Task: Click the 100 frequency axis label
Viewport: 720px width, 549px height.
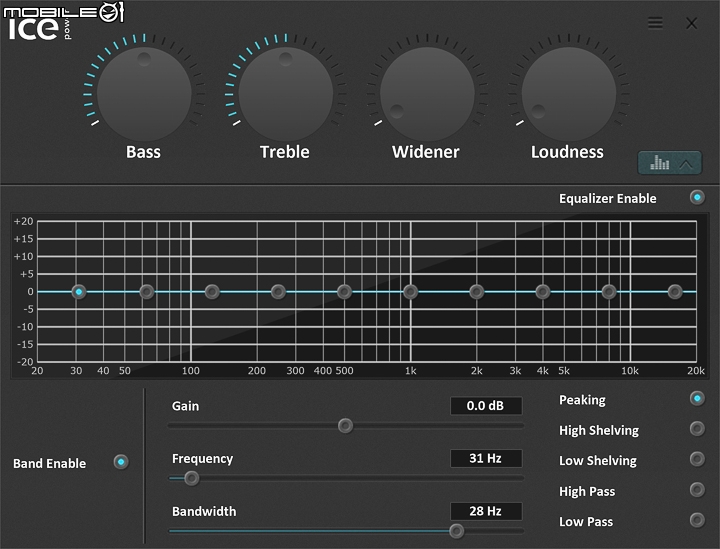Action: (191, 371)
